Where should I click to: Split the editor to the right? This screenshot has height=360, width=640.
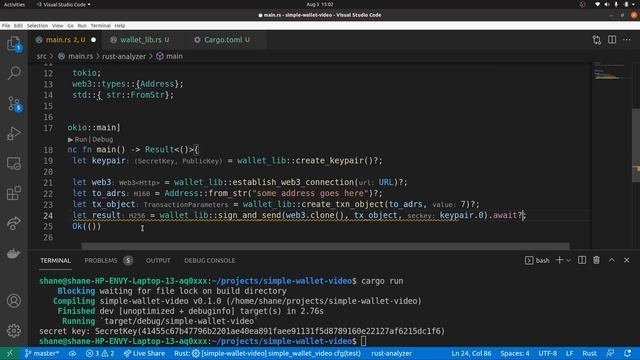click(612, 40)
